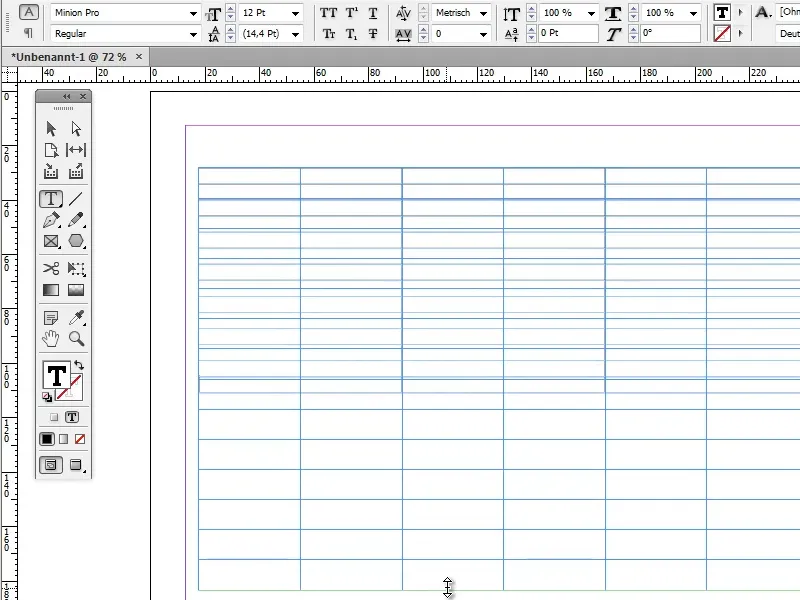Open the Minion Pro font family dropdown
This screenshot has height=600, width=800.
(x=193, y=13)
